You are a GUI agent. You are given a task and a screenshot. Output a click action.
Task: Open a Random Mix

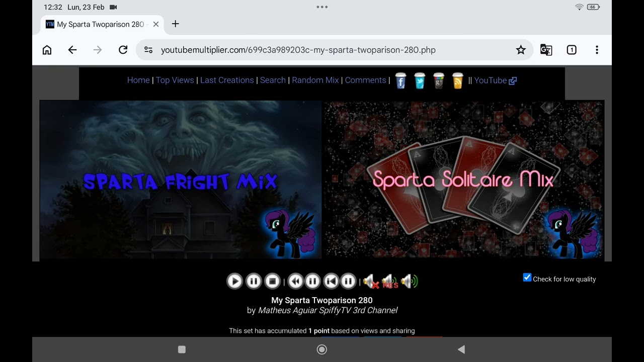pos(315,80)
